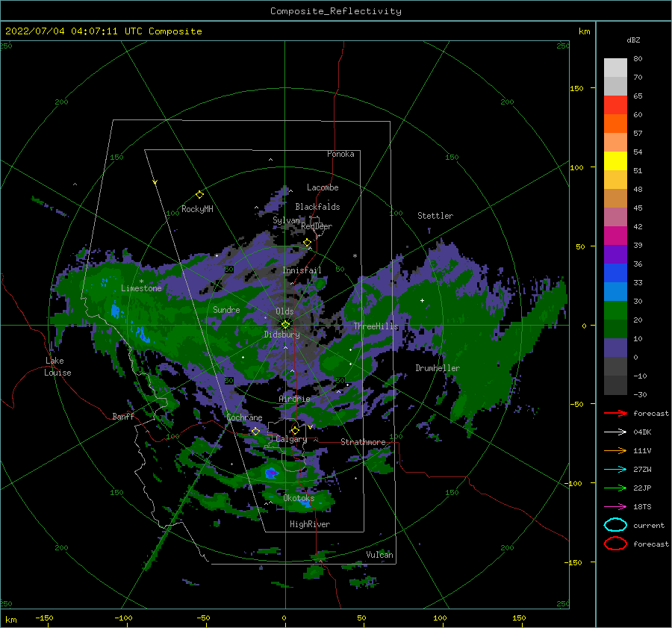Click the HighRiver city label
672x628 pixels.
coord(310,524)
